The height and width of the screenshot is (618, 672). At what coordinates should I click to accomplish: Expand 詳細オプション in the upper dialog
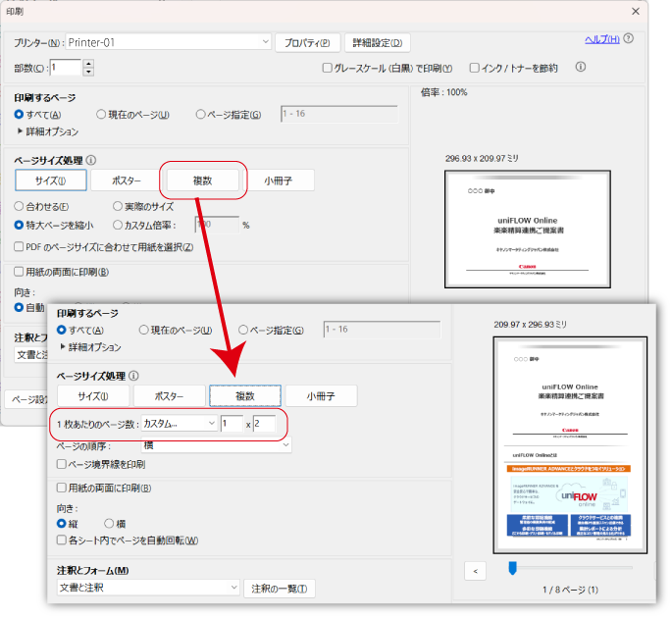[47, 131]
